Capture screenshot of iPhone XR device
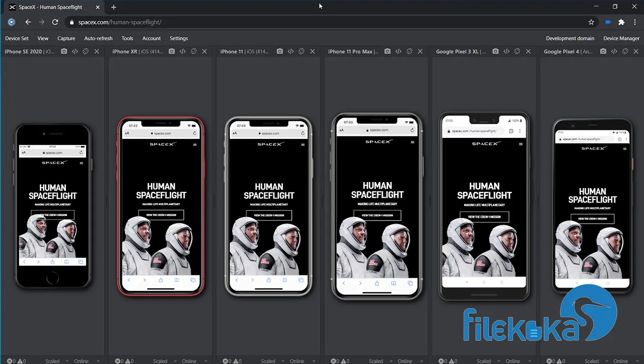Screen dimensions: 644x364 pos(172,51)
